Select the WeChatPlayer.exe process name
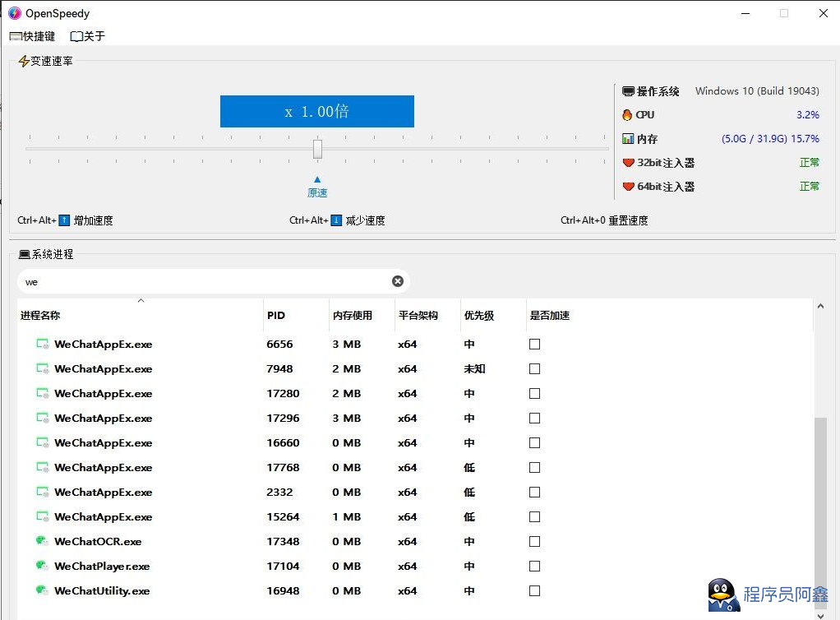Image resolution: width=840 pixels, height=620 pixels. click(102, 566)
